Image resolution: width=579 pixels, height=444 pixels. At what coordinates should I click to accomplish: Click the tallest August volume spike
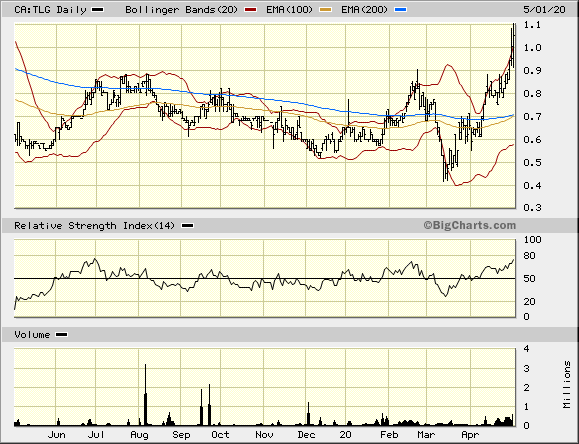pyautogui.click(x=145, y=395)
